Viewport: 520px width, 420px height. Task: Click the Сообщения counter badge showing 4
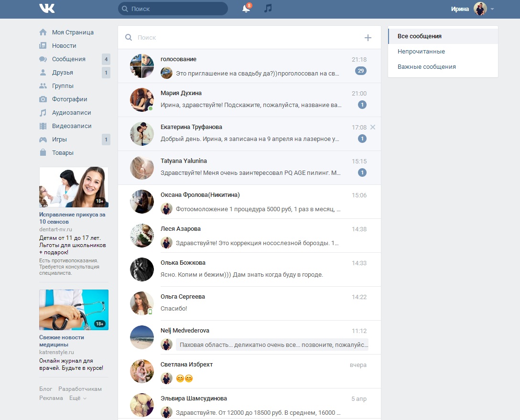coord(106,59)
